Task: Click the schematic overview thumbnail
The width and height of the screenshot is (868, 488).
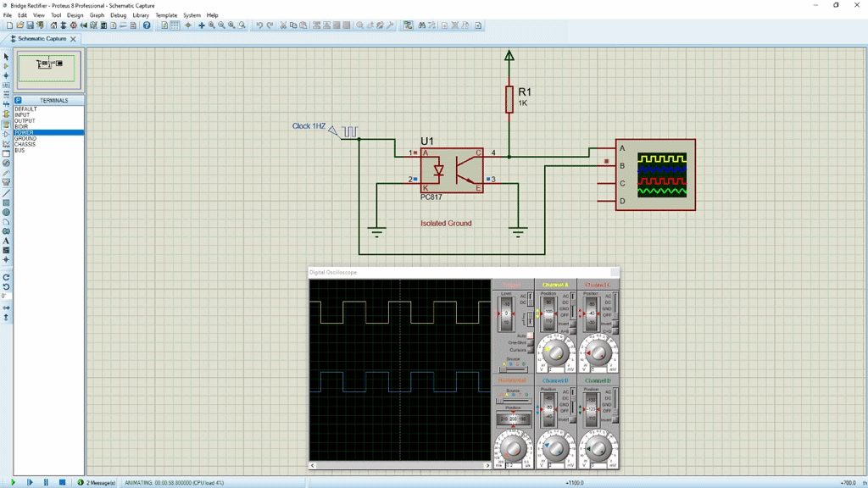Action: (x=49, y=69)
